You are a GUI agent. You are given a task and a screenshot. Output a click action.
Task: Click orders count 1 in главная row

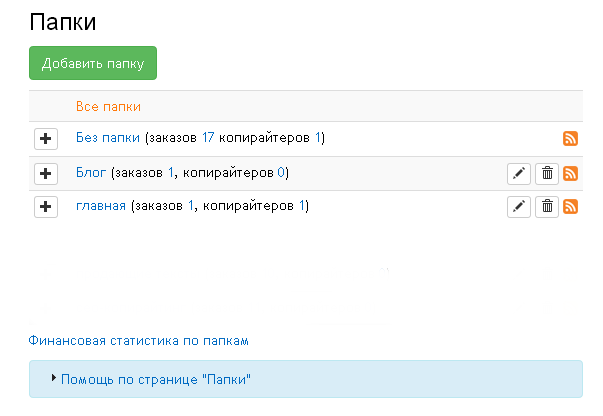pyautogui.click(x=191, y=206)
